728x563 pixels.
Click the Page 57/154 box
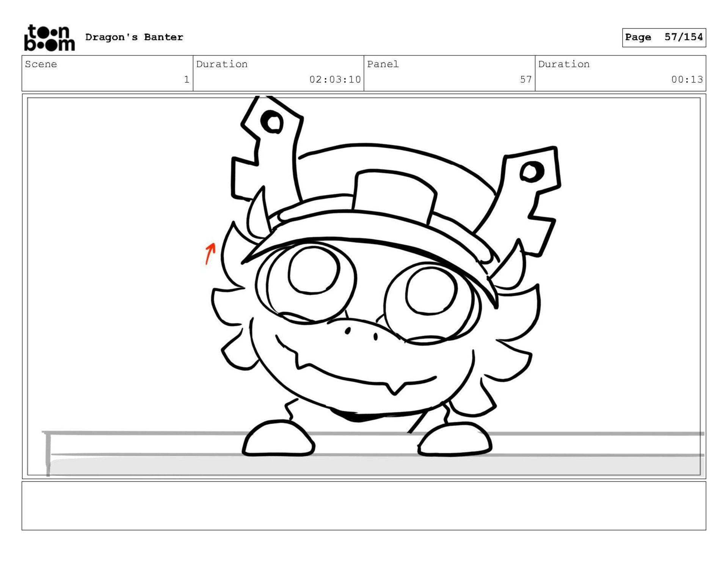pos(664,38)
